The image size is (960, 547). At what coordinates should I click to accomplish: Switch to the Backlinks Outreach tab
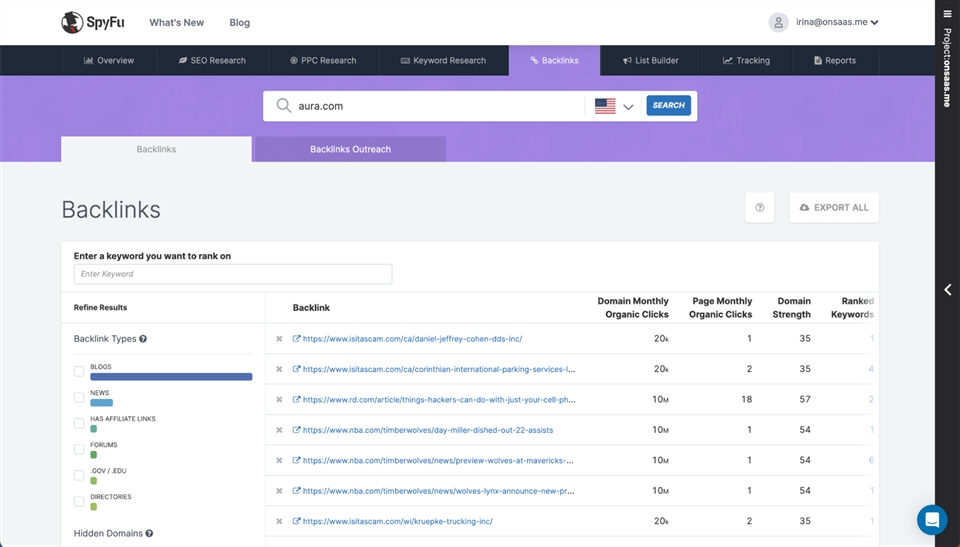(350, 149)
